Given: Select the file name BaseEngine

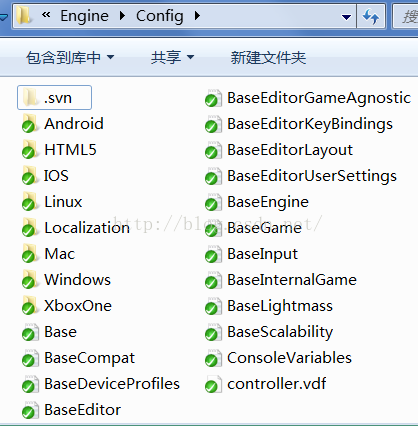Looking at the screenshot, I should click(x=268, y=202).
